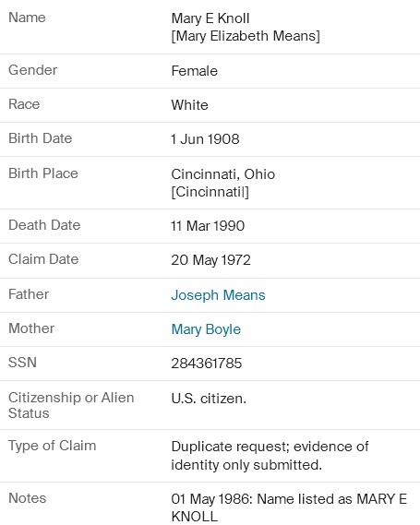The width and height of the screenshot is (420, 525).
Task: Click the U.S. citizen status text
Action: pos(209,399)
